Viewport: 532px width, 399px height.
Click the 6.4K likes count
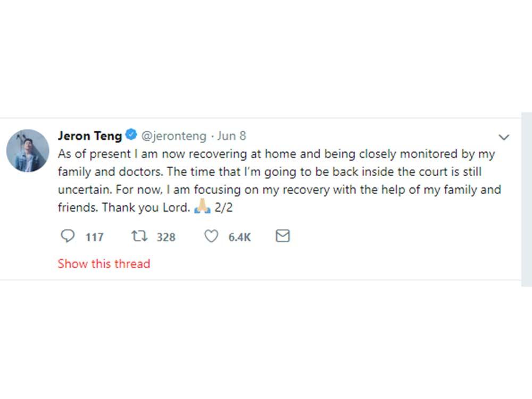(x=239, y=237)
